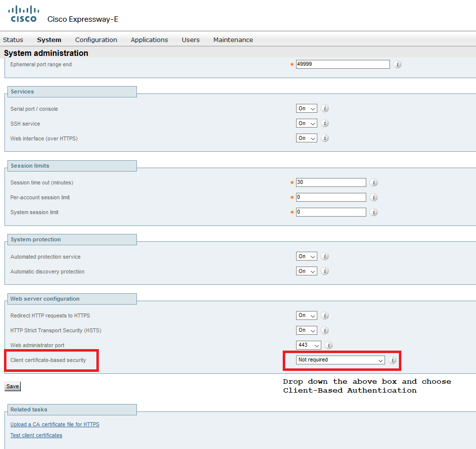This screenshot has height=449, width=476.
Task: Open the Configuration menu
Action: [96, 40]
